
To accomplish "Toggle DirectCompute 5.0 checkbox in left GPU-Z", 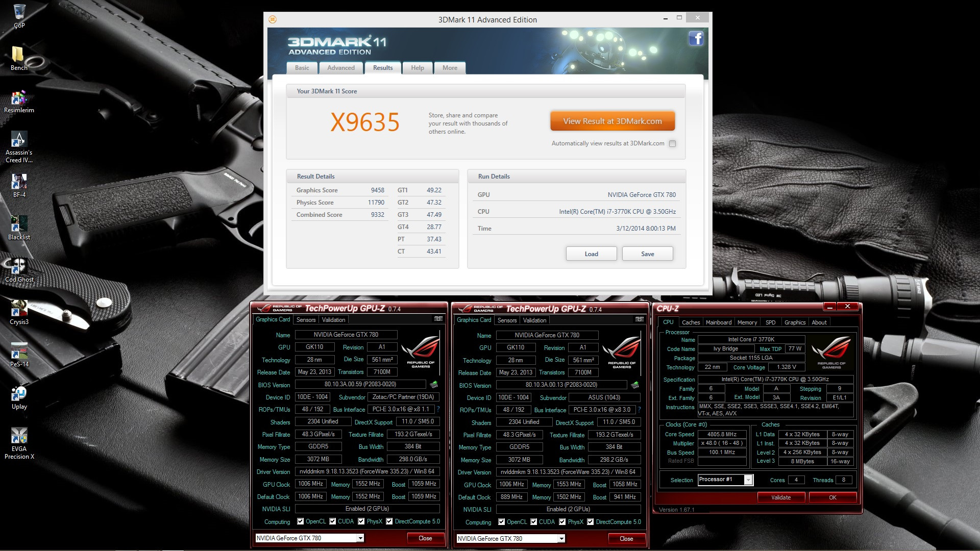I will (389, 521).
